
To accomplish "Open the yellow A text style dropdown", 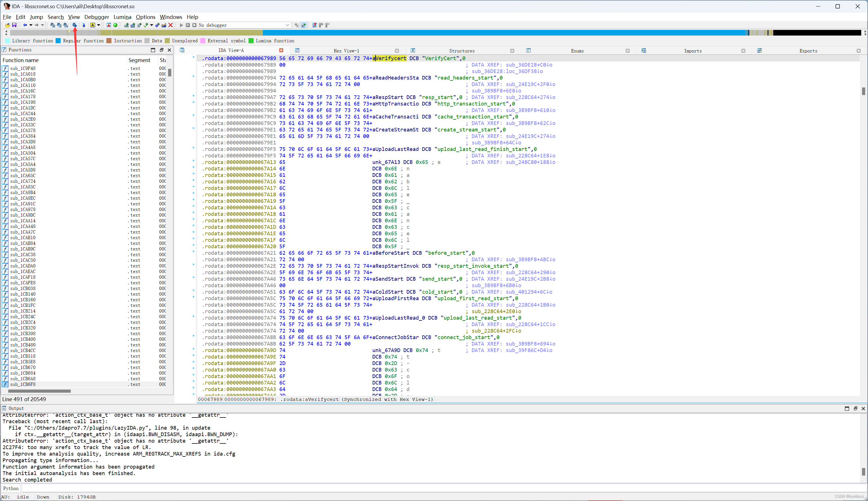I will (x=98, y=25).
